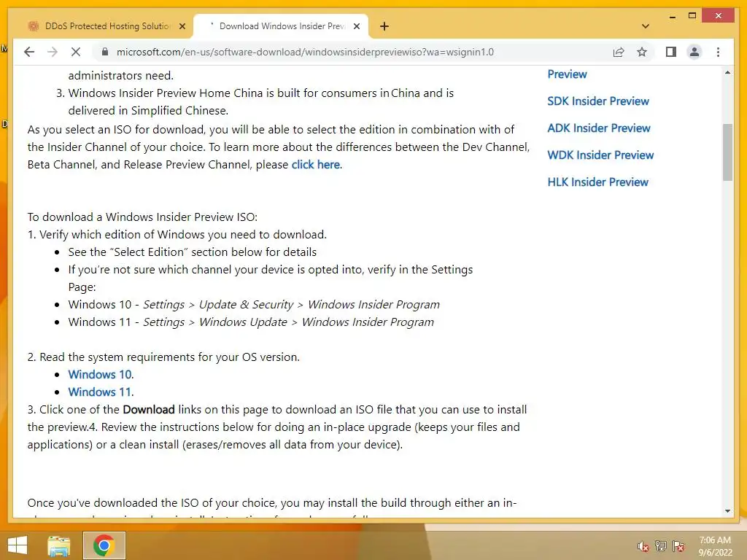This screenshot has height=560, width=747.
Task: Click the 'Windows 11 - Settings > Windows Update' line
Action: coord(251,322)
